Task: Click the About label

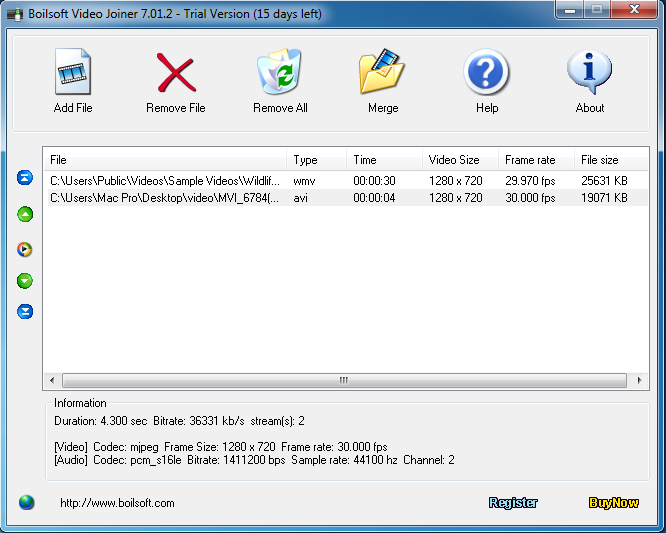Action: (x=590, y=108)
